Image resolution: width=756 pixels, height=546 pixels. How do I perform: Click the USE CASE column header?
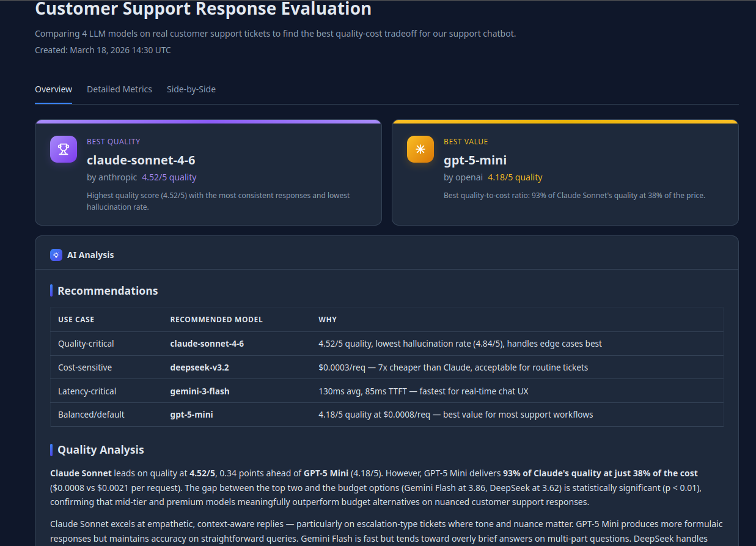click(76, 320)
